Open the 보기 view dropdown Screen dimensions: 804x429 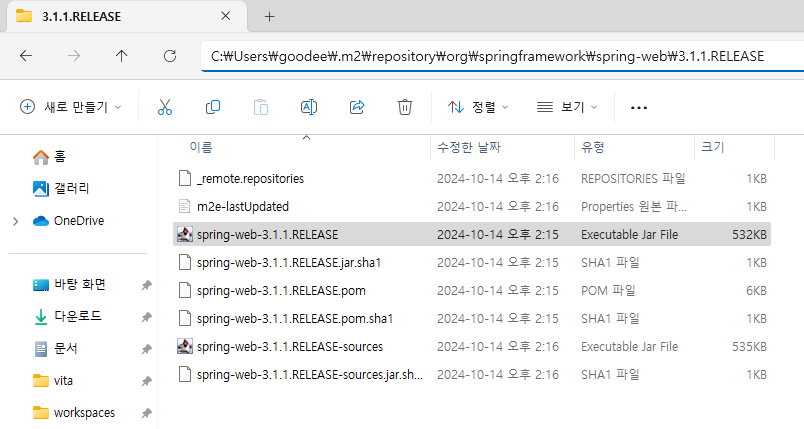pyautogui.click(x=567, y=107)
